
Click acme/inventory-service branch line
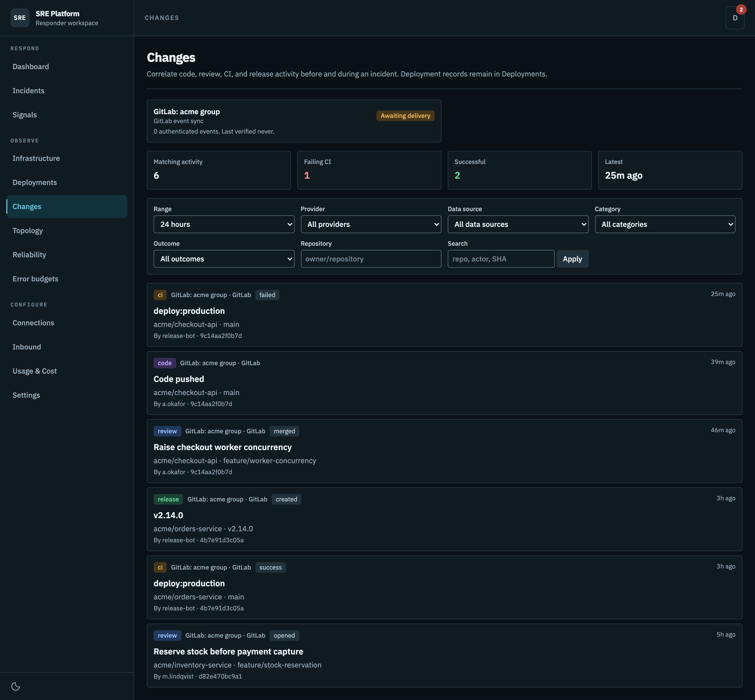click(237, 665)
